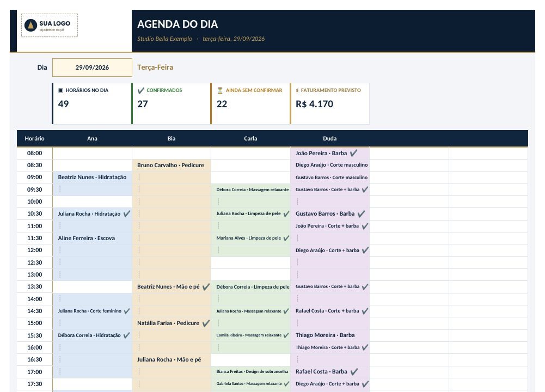Click checkmark on Gustavo Barros · Barba
This screenshot has width=545, height=392.
pyautogui.click(x=361, y=214)
